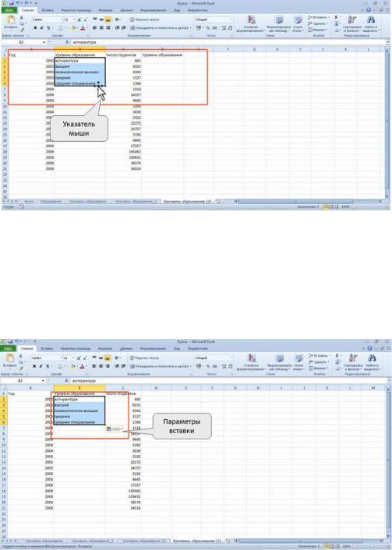Click column B header in lower window
Image resolution: width=392 pixels, height=550 pixels.
tap(79, 388)
